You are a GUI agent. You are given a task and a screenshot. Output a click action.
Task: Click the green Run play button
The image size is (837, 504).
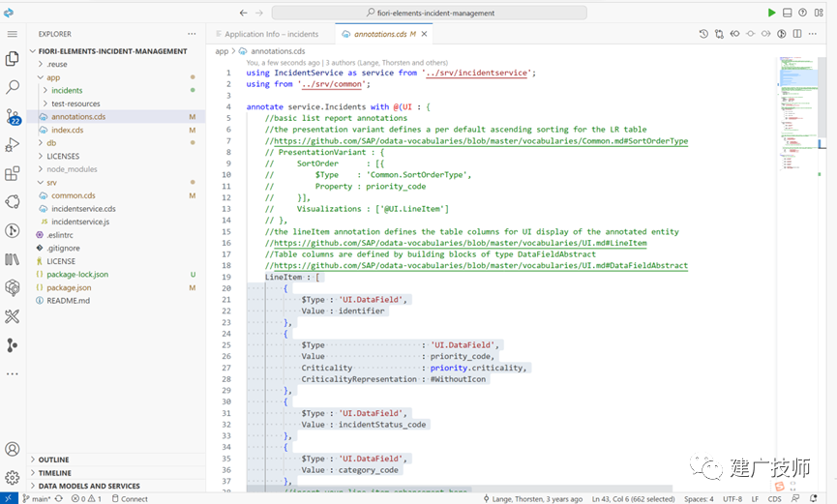[771, 13]
